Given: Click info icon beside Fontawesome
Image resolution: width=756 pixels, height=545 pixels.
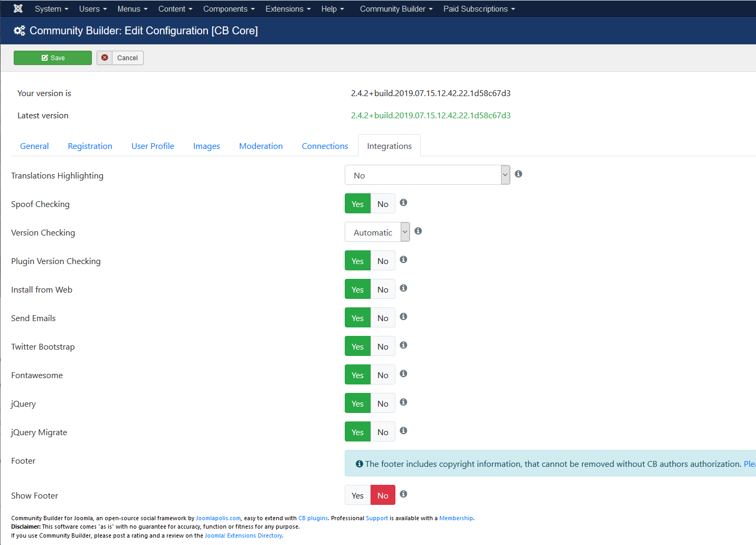Looking at the screenshot, I should (403, 373).
